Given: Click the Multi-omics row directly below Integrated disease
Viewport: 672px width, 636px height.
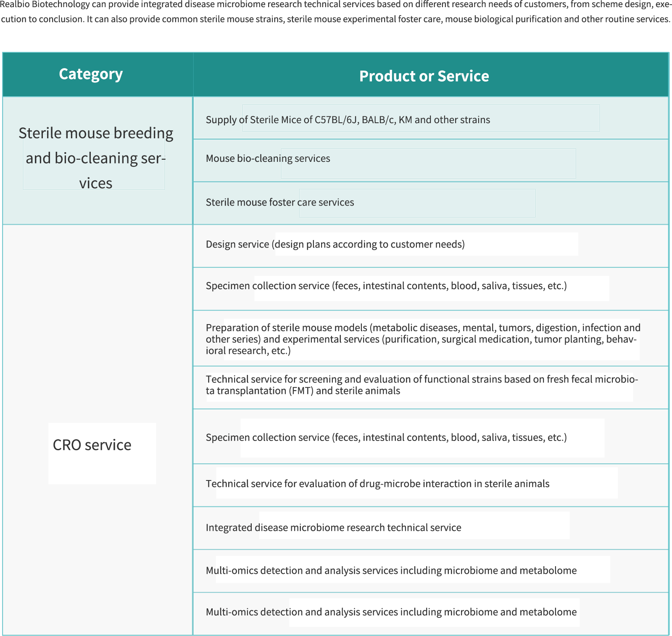Looking at the screenshot, I should tap(391, 571).
